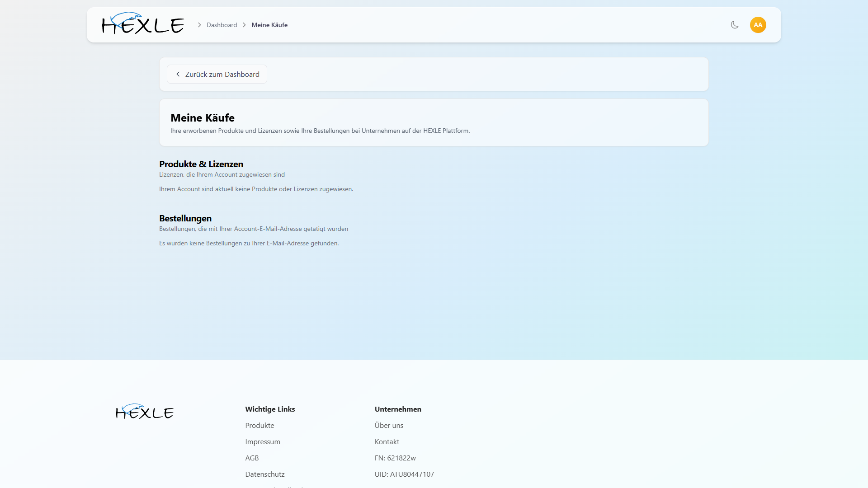Click the chevron before Dashboard in the breadcrumb
Viewport: 868px width, 488px height.
pos(199,25)
